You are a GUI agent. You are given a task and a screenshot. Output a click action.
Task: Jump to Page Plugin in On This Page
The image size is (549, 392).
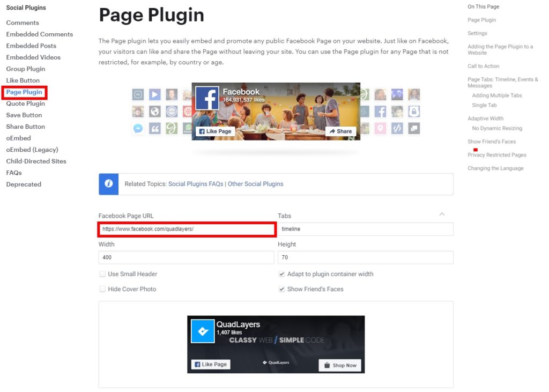pos(482,20)
